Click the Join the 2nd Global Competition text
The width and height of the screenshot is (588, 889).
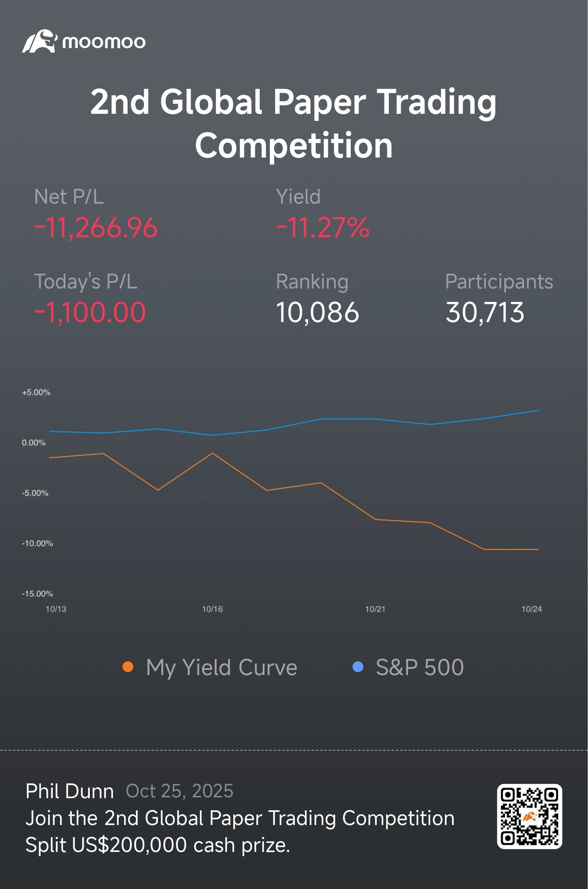[240, 818]
